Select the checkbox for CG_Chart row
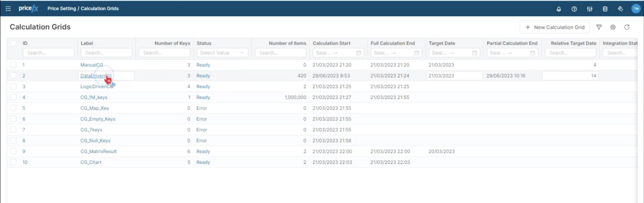 point(13,162)
